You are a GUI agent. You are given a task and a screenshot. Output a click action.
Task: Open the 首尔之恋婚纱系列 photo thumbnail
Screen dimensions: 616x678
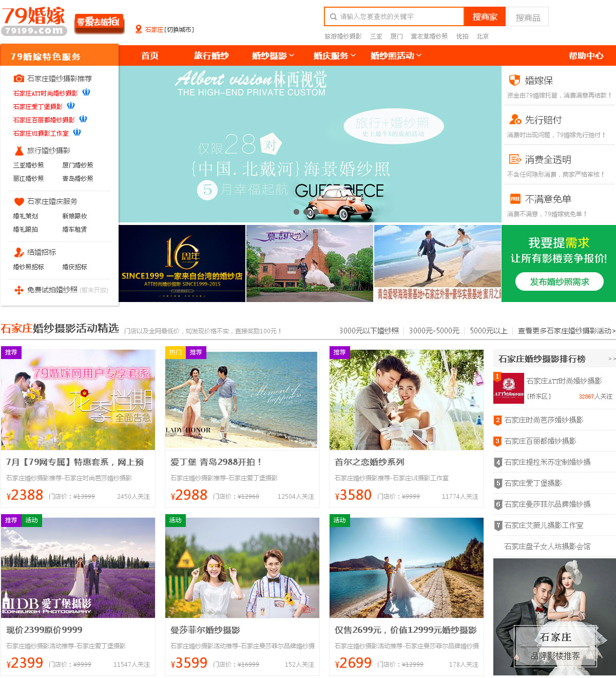[x=406, y=400]
